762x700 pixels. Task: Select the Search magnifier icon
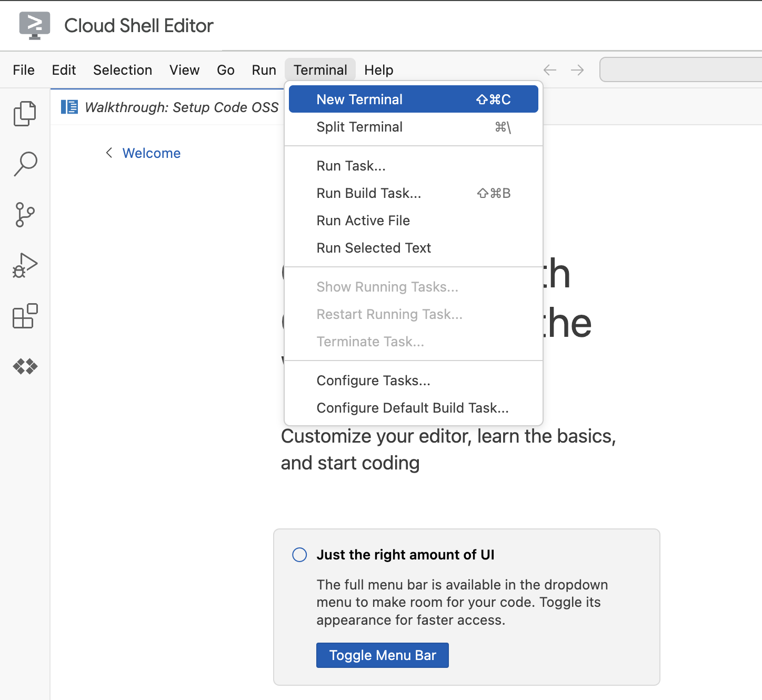(x=24, y=163)
